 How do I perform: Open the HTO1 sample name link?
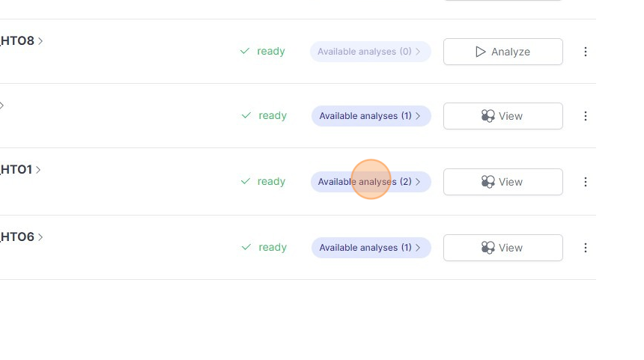(18, 170)
